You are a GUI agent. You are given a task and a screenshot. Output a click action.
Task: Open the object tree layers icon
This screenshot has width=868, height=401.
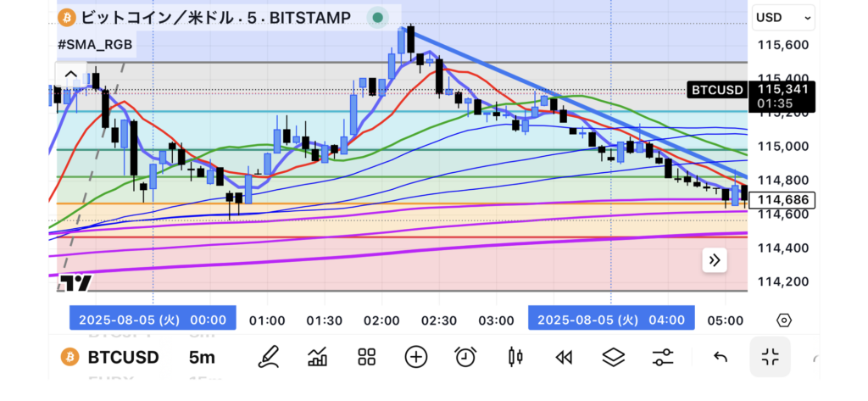pyautogui.click(x=613, y=357)
